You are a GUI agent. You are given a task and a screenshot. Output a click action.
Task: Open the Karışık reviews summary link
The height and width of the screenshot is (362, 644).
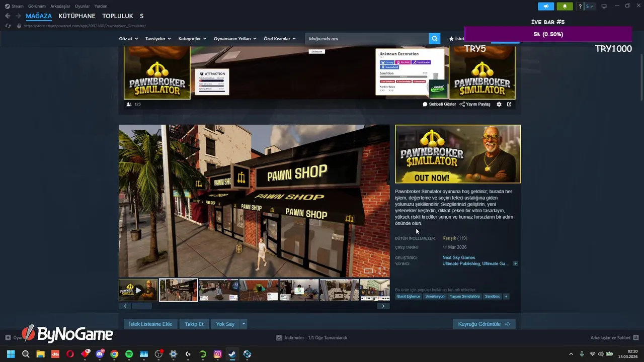point(449,238)
